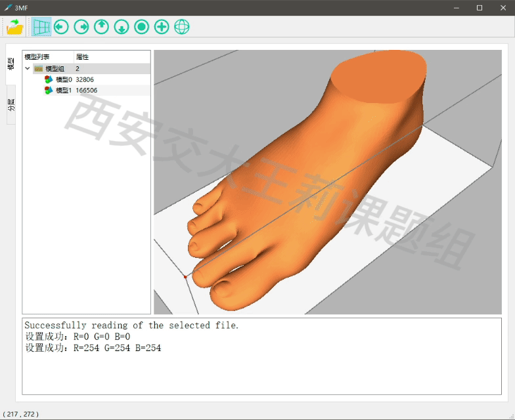Collapse the 模型组 tree node
Image resolution: width=515 pixels, height=420 pixels.
pos(28,69)
